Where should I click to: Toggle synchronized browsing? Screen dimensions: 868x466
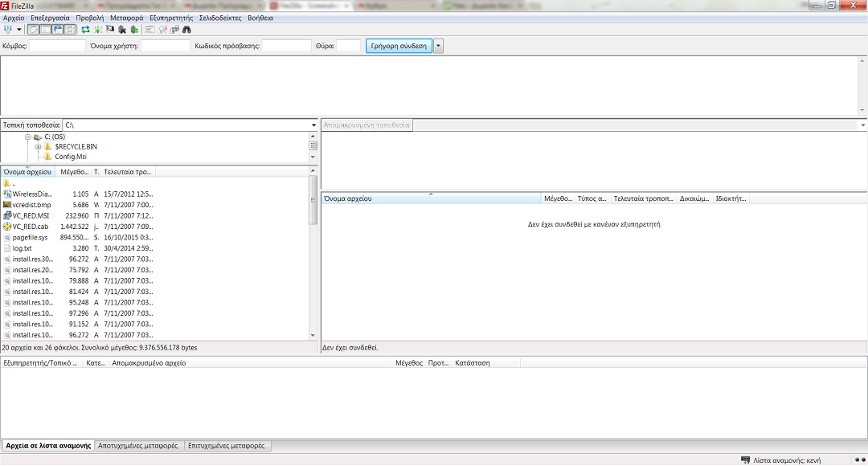click(x=174, y=30)
